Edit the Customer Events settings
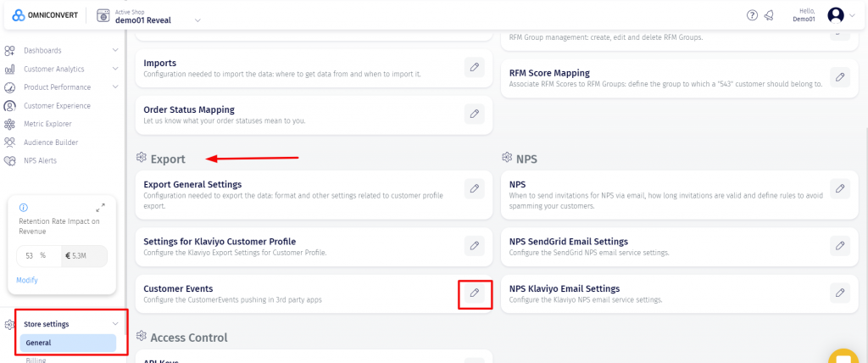This screenshot has height=363, width=868. pyautogui.click(x=475, y=293)
